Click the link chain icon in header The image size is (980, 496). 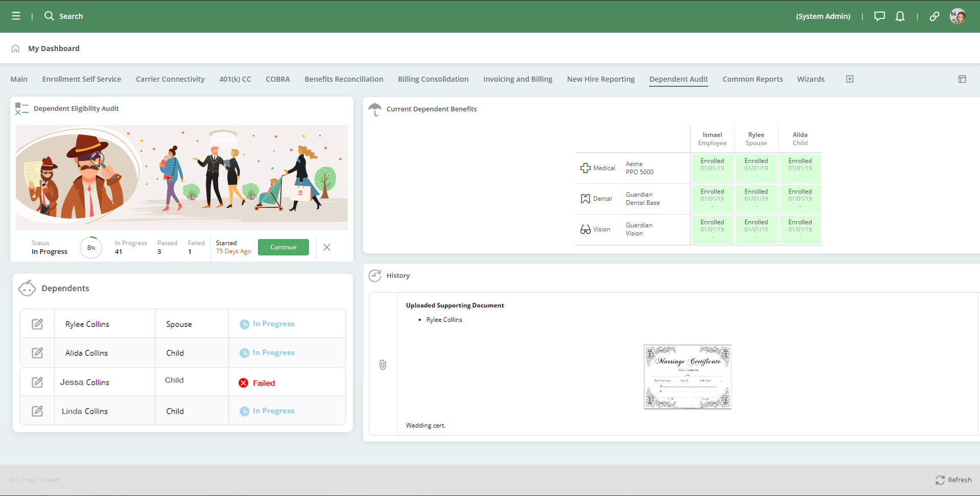[x=934, y=16]
